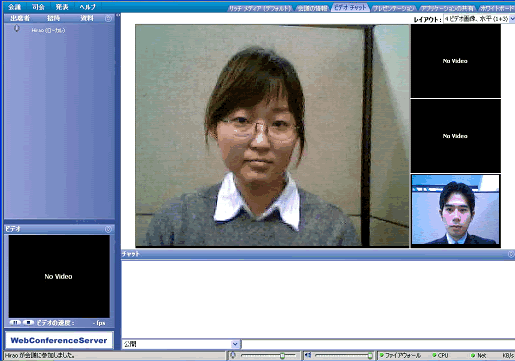The height and width of the screenshot is (361, 515).
Task: Collapse the attendee panel with its circular button
Action: pos(108,19)
